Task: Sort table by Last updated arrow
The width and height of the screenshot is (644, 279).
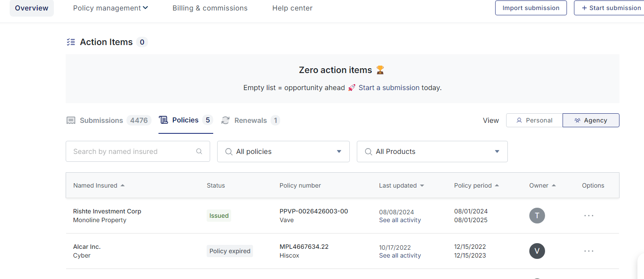Action: click(422, 185)
